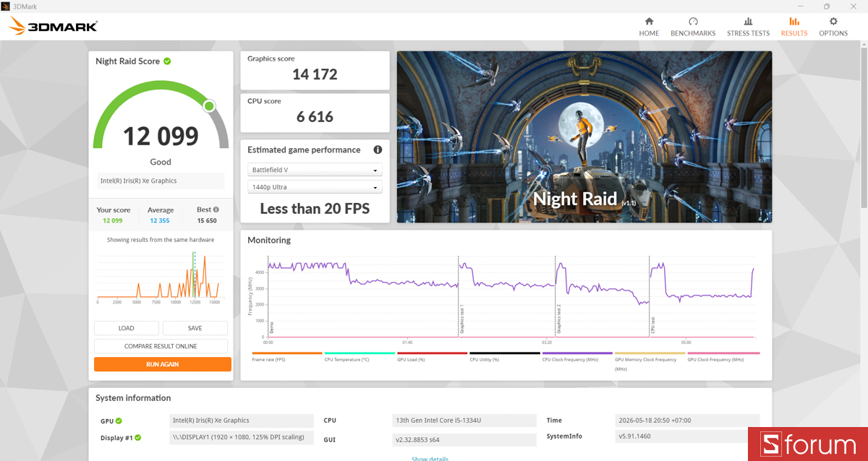Click the LOAD button
Viewport: 868px width, 461px height.
point(126,328)
